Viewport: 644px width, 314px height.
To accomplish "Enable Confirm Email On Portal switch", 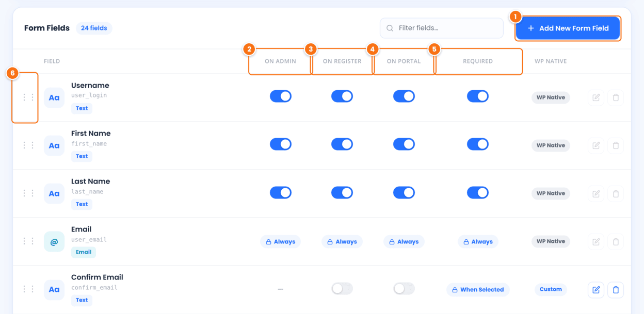I will point(404,289).
